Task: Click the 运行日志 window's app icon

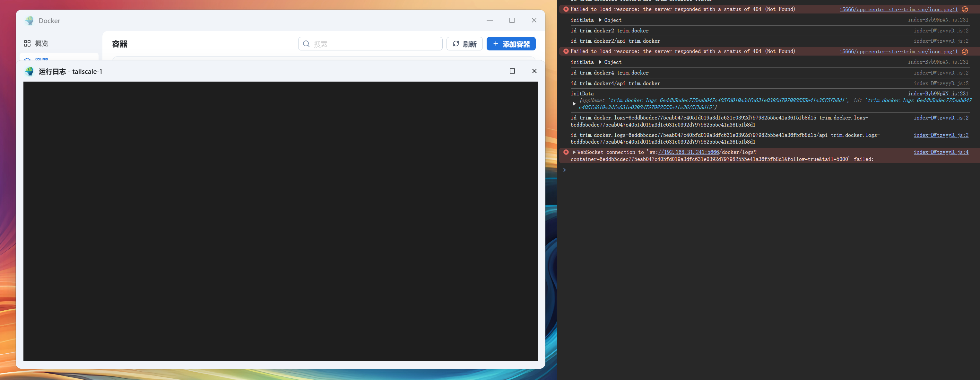Action: tap(29, 71)
